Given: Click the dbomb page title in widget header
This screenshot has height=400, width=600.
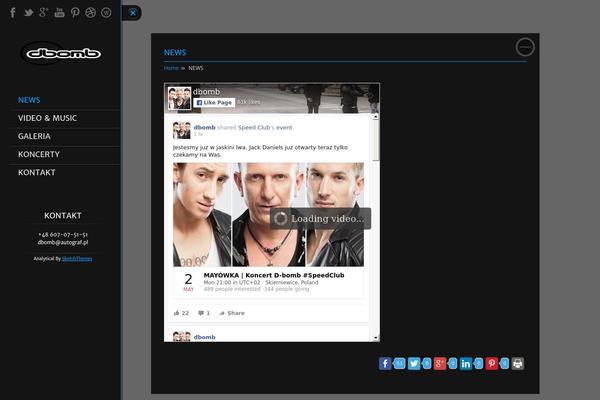Looking at the screenshot, I should 206,91.
